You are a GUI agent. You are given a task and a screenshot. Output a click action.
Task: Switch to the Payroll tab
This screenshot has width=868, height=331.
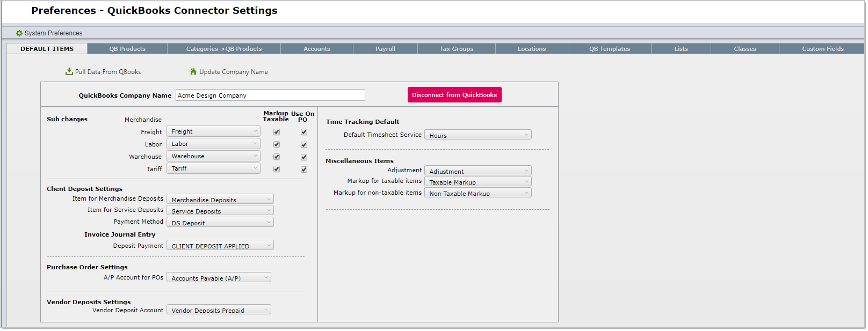(385, 49)
